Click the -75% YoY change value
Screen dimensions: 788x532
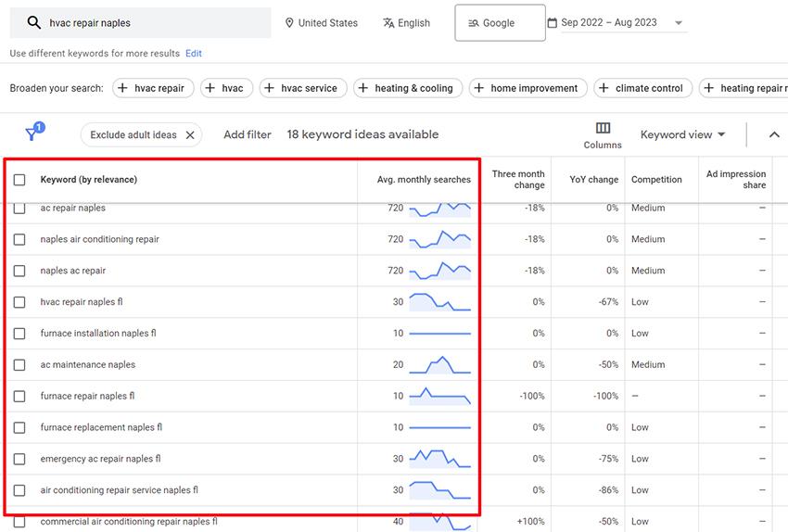coord(608,459)
